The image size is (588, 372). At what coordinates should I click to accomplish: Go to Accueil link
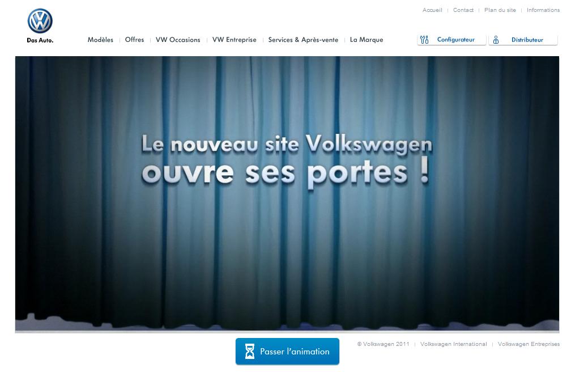432,10
